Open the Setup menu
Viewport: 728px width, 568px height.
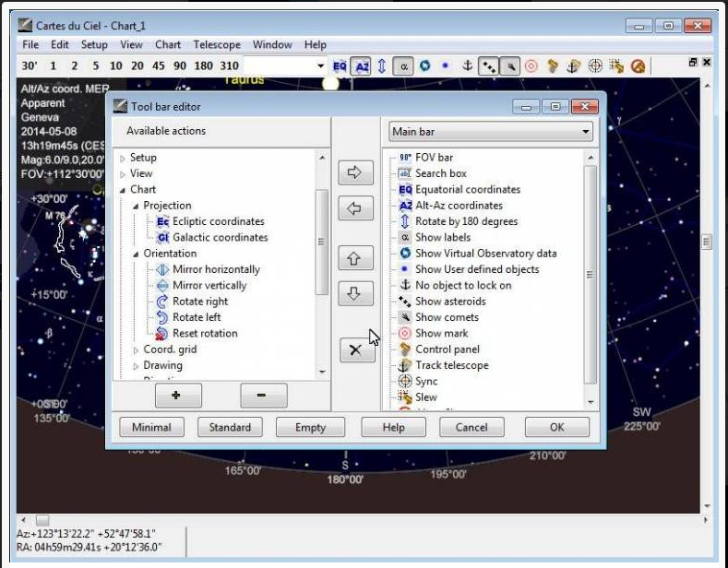pyautogui.click(x=94, y=44)
